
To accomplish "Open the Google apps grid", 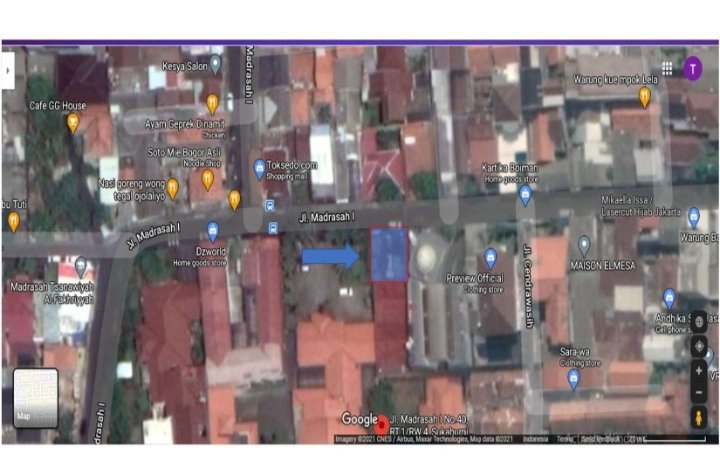I will pos(666,68).
